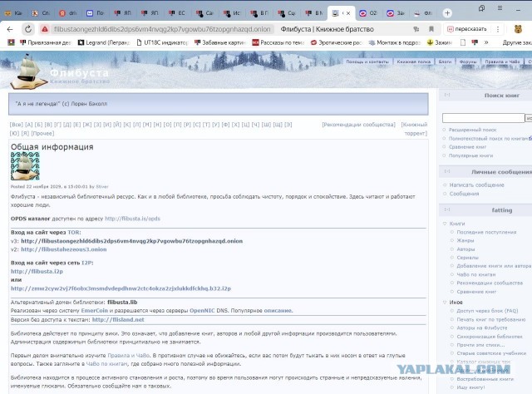Open 'Расширенный поиск' link

(472, 130)
